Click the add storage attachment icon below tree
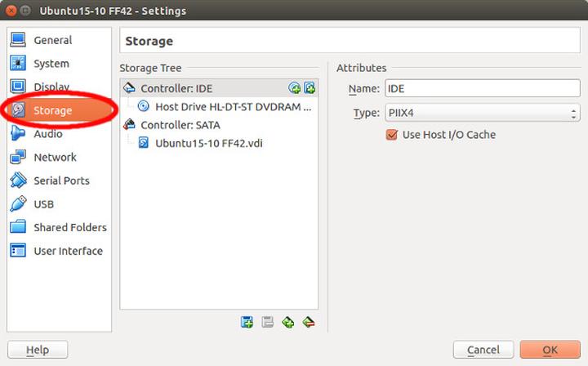This screenshot has height=366, width=588. 287,323
